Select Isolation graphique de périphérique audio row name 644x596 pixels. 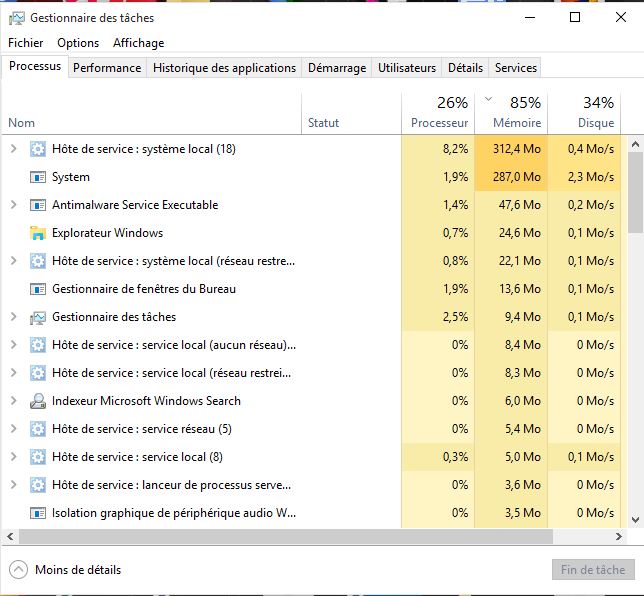[174, 513]
